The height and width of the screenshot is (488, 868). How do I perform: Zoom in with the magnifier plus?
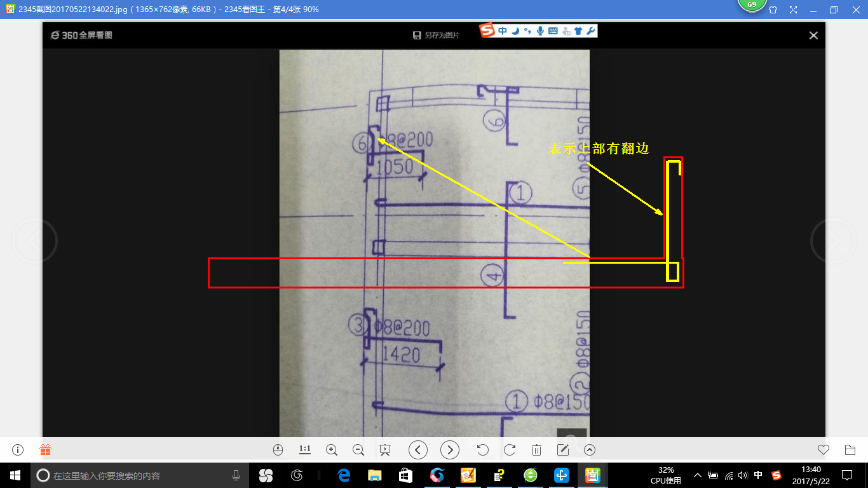click(x=331, y=450)
